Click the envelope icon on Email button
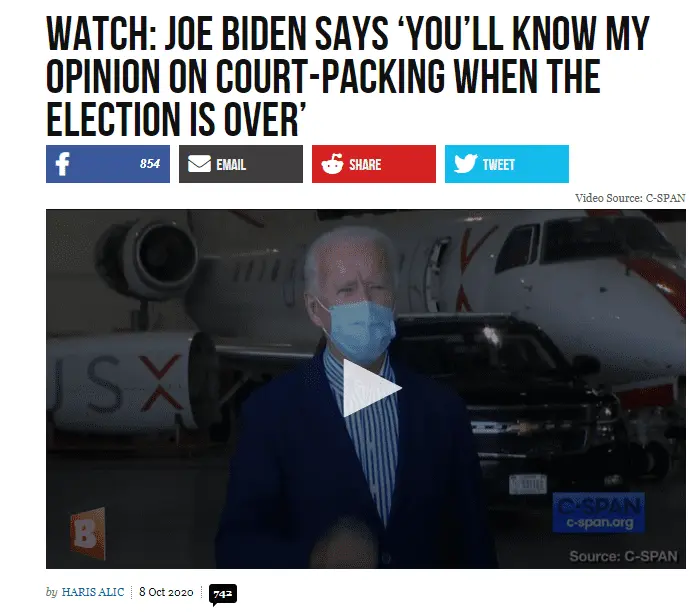690x612 pixels. [199, 164]
